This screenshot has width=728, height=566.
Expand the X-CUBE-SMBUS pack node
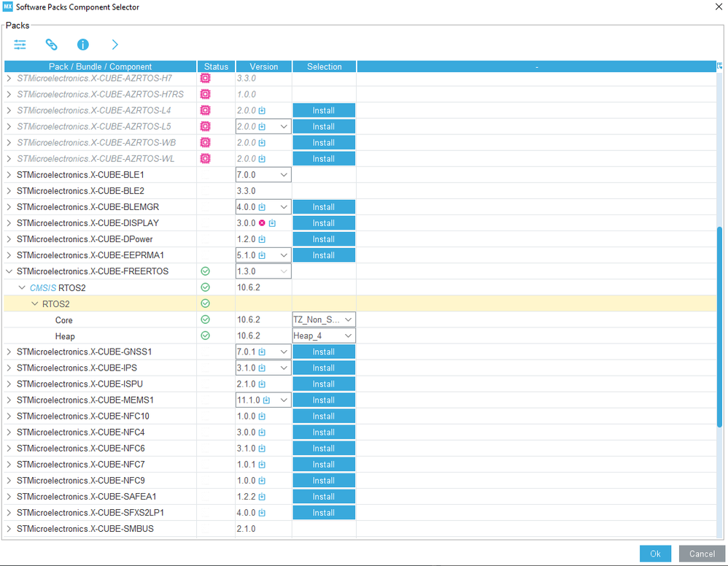click(x=9, y=528)
